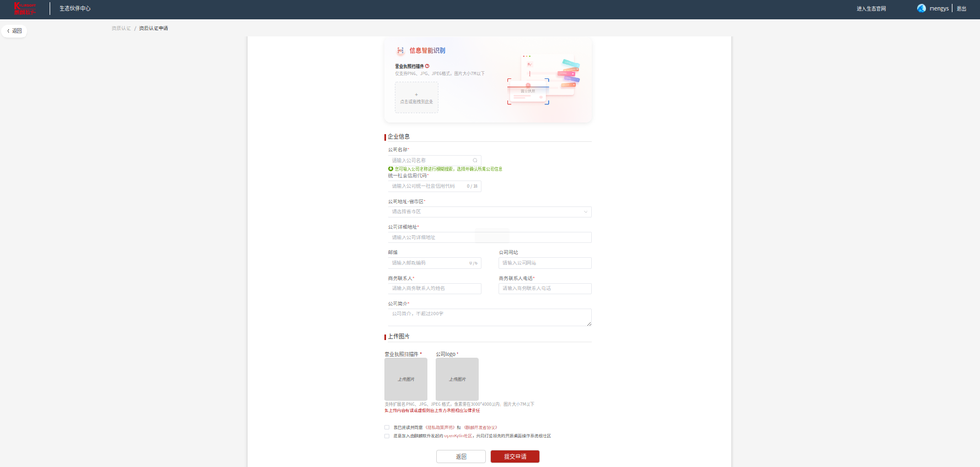Upload image for 公司logo
This screenshot has width=980, height=467.
457,379
